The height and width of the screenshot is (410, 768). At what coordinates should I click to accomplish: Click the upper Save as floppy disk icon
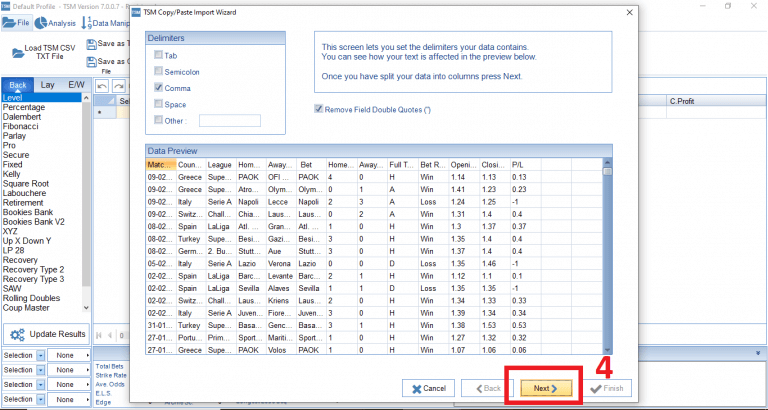[x=92, y=43]
